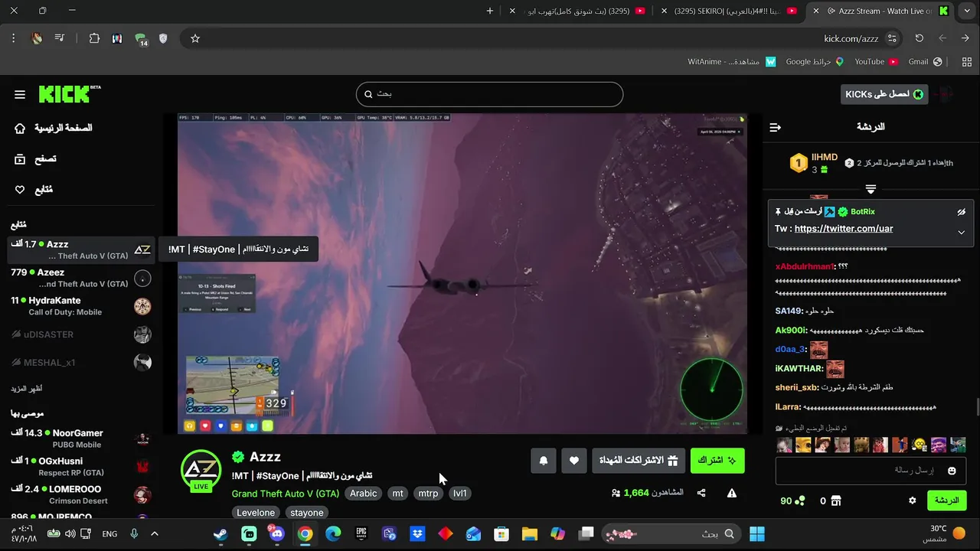The height and width of the screenshot is (551, 980).
Task: Open the media control playlist icon
Action: point(60,38)
